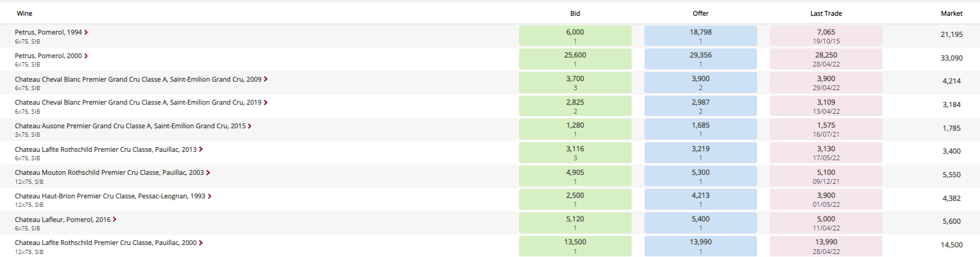
Task: Click the 5,300 offer for Mouton Rothschild
Action: click(x=701, y=176)
